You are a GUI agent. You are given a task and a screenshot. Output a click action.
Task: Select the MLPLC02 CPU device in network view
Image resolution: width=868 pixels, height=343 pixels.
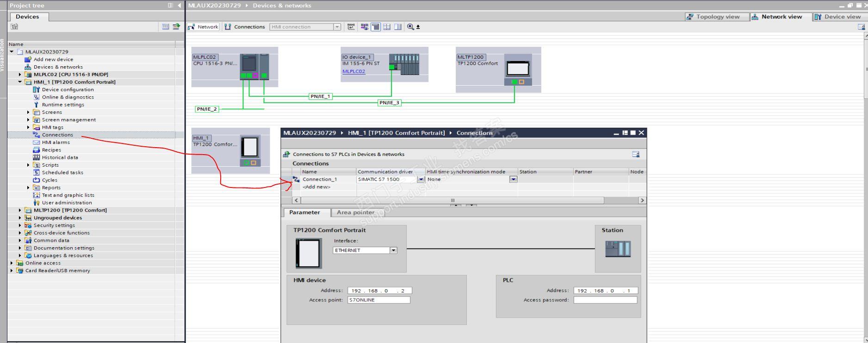[254, 67]
